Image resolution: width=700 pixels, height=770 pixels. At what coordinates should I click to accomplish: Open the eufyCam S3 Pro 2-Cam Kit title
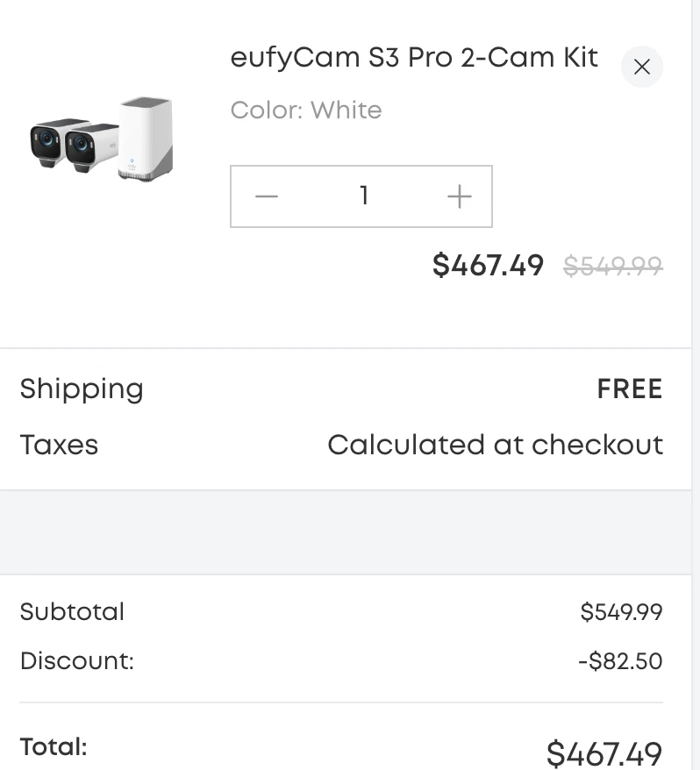414,57
